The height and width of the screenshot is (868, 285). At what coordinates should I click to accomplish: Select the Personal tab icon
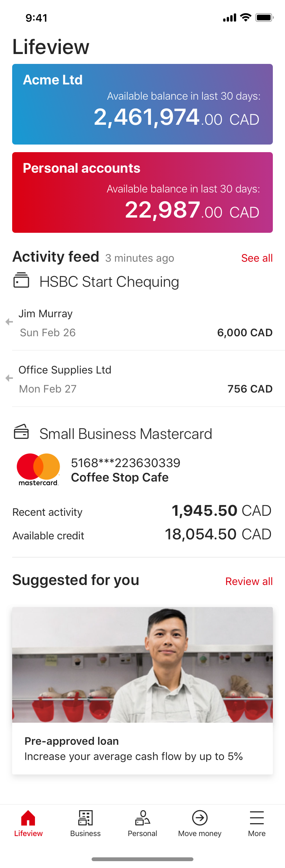[142, 817]
